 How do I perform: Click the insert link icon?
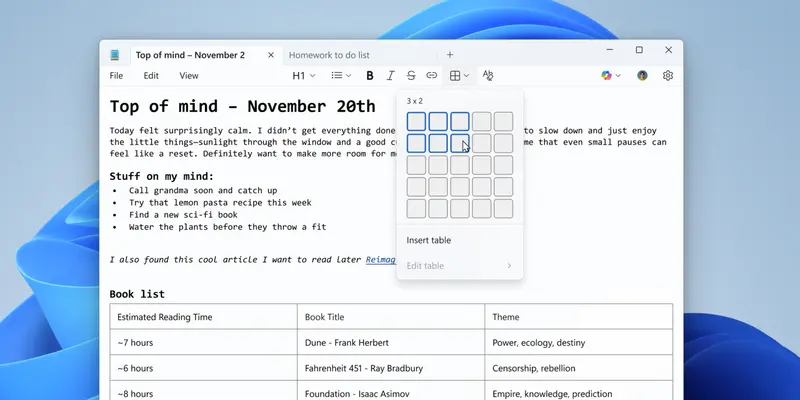tap(432, 75)
